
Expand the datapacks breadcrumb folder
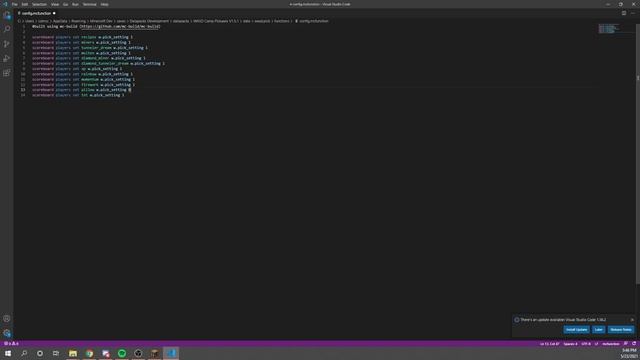[181, 21]
